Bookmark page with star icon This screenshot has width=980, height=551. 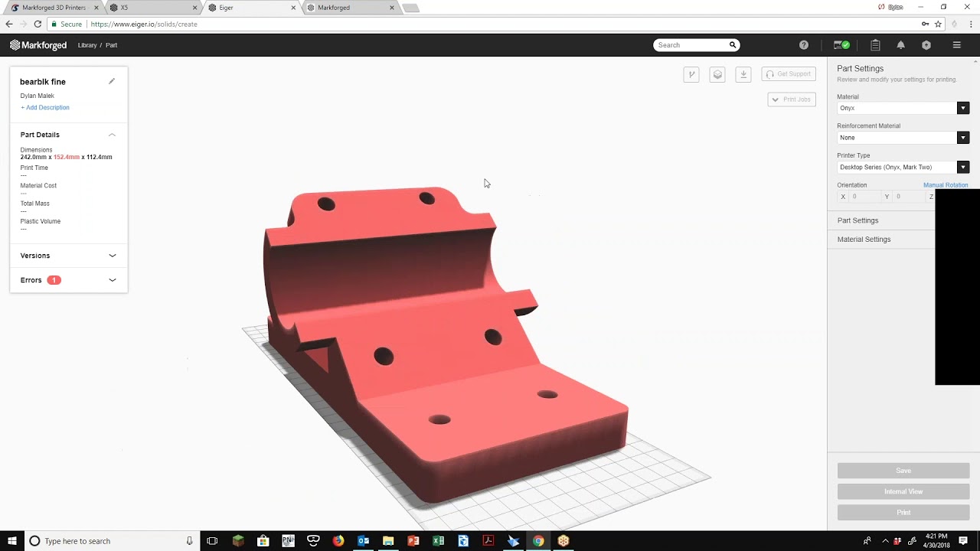point(938,24)
